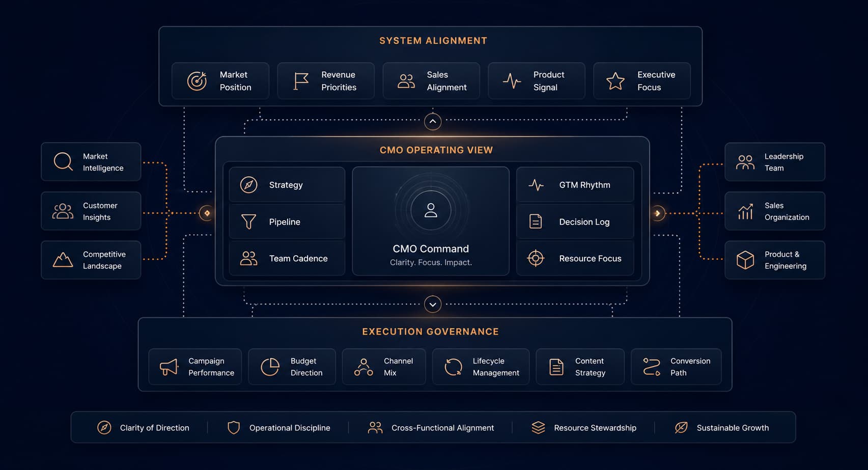
Task: Open the Strategy label
Action: click(286, 185)
